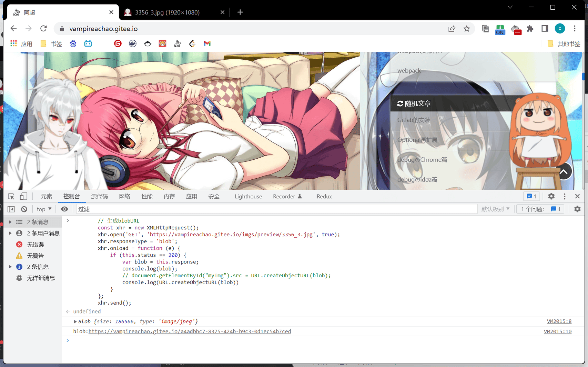Reload the page with refresh icon
The image size is (588, 367).
tap(43, 29)
